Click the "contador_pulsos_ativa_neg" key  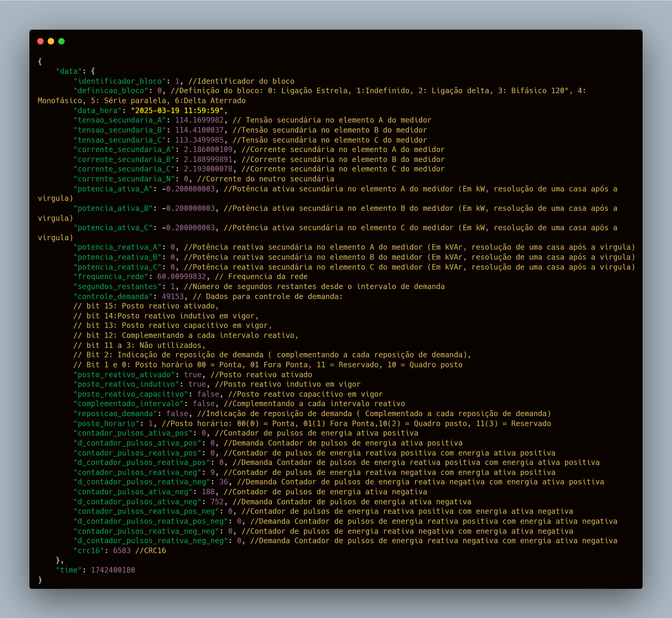[x=133, y=492]
